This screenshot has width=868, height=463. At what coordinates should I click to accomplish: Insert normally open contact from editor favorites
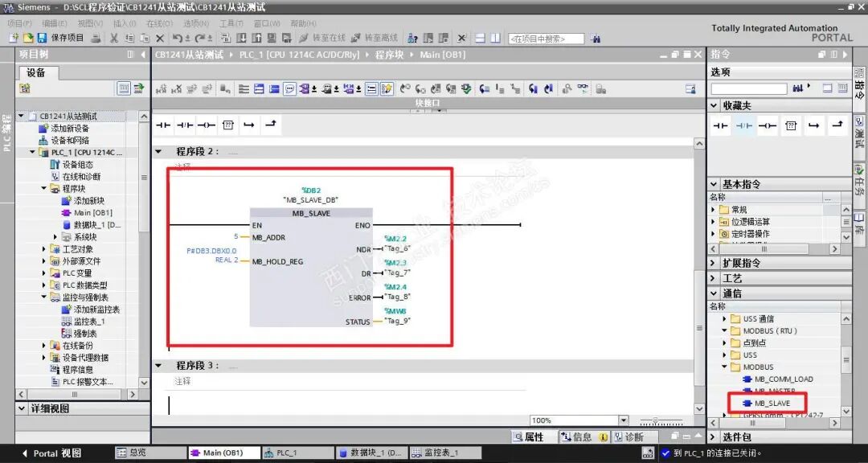163,125
